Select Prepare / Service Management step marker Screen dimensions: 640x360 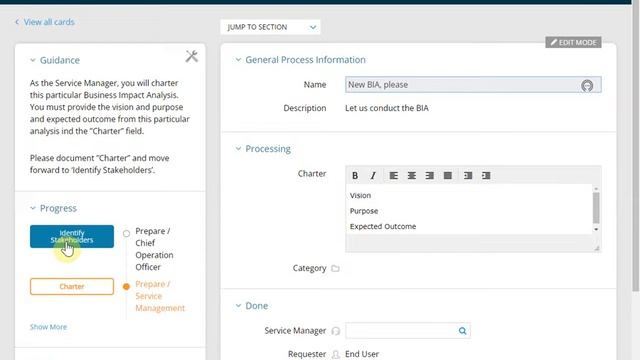(x=127, y=287)
